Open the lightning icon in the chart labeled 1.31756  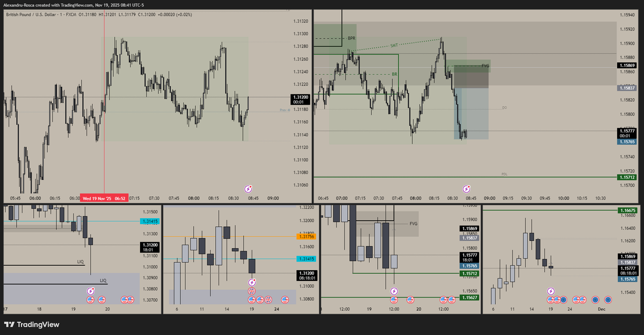pyautogui.click(x=252, y=282)
